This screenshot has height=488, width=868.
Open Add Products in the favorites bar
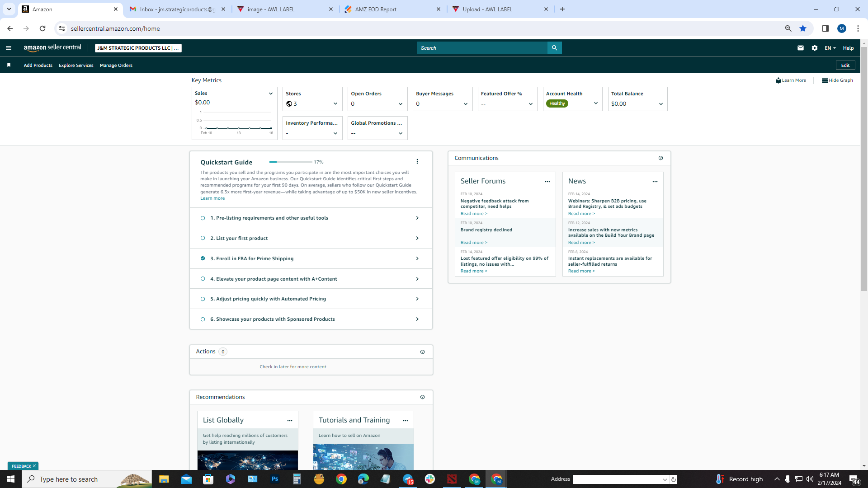(x=38, y=66)
